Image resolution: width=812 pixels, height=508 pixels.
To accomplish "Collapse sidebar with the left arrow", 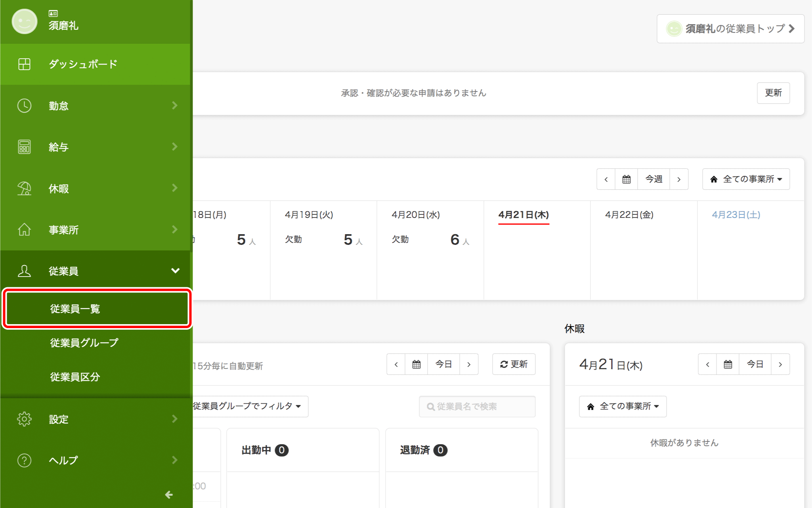I will (x=169, y=495).
